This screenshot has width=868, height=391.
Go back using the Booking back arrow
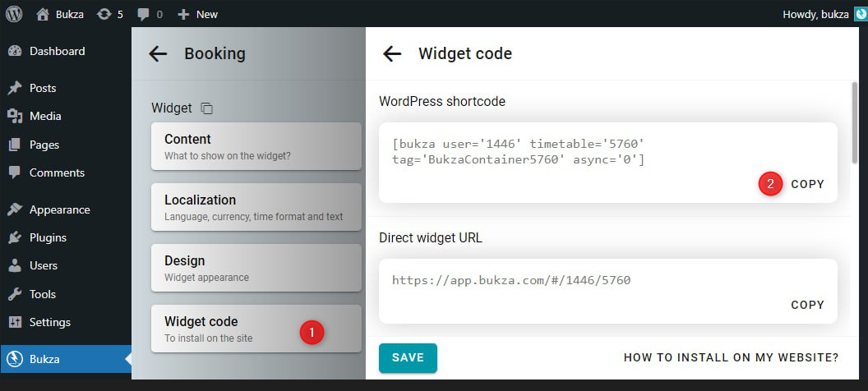(158, 54)
